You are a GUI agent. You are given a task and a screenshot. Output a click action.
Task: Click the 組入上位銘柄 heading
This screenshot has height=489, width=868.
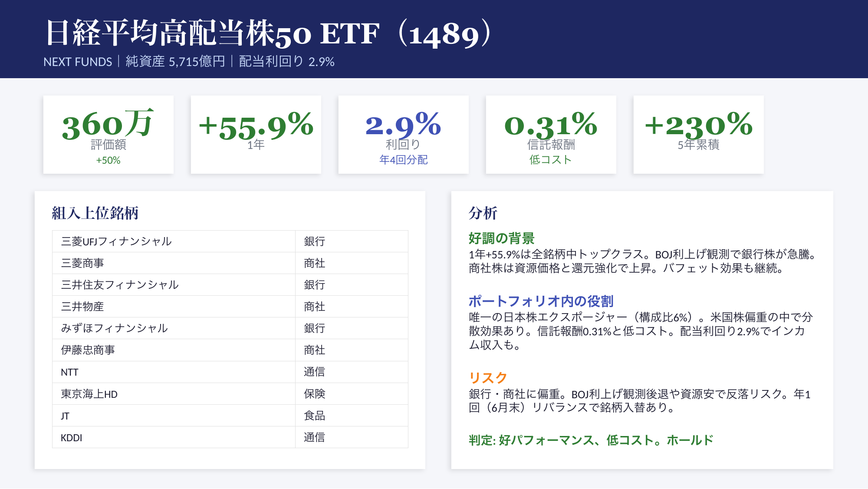coord(95,213)
